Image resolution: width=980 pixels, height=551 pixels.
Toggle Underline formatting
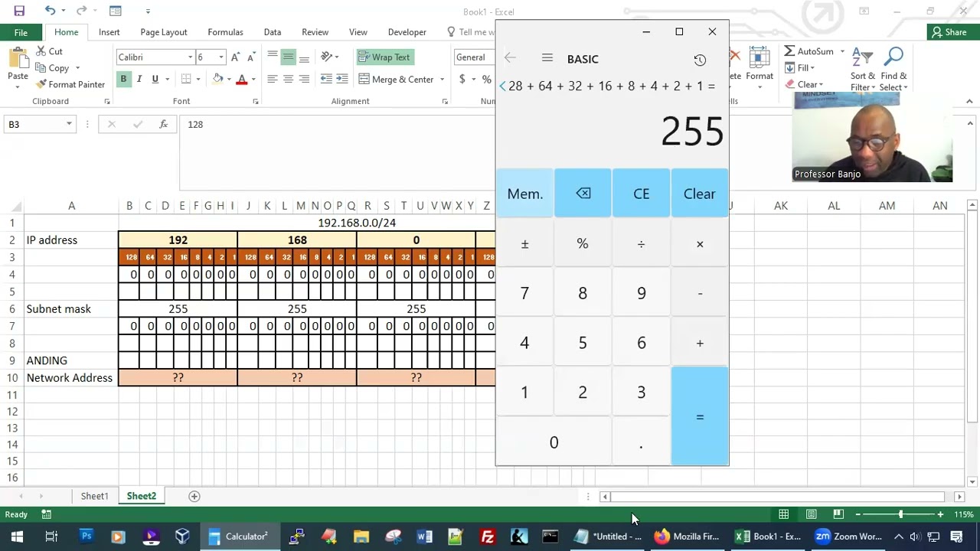(155, 79)
